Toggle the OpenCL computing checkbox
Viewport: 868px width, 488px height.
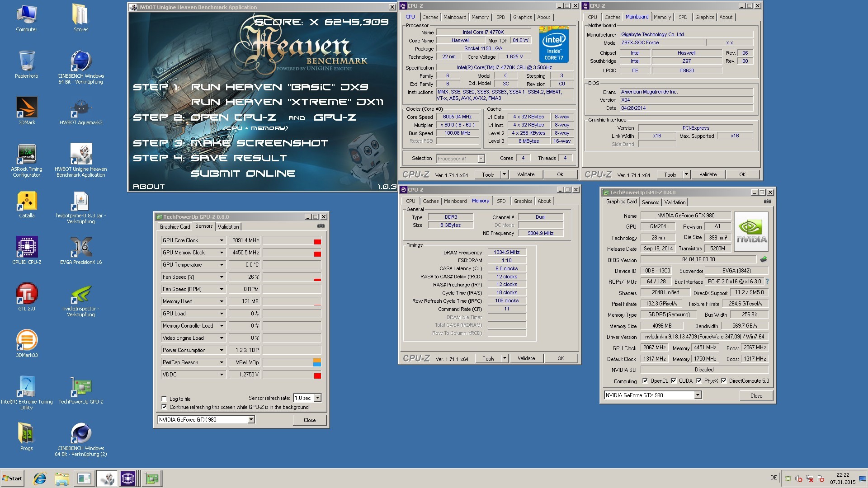tap(645, 380)
